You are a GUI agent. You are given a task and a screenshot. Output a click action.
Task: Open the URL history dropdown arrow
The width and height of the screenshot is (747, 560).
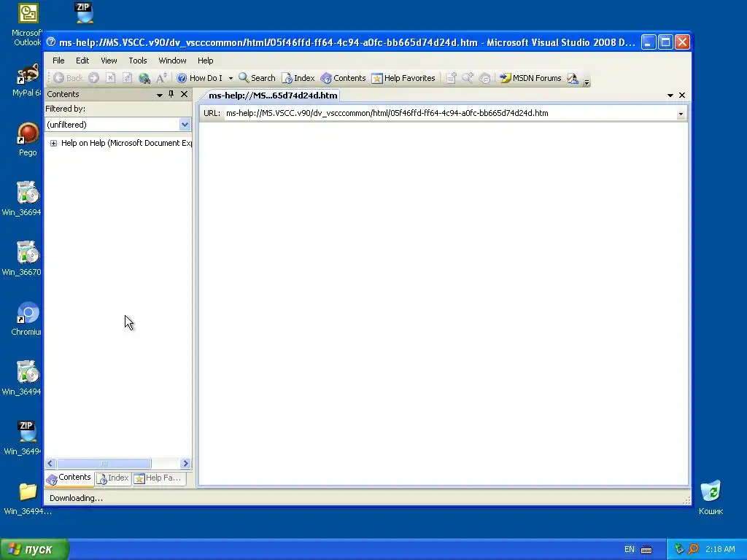(681, 114)
